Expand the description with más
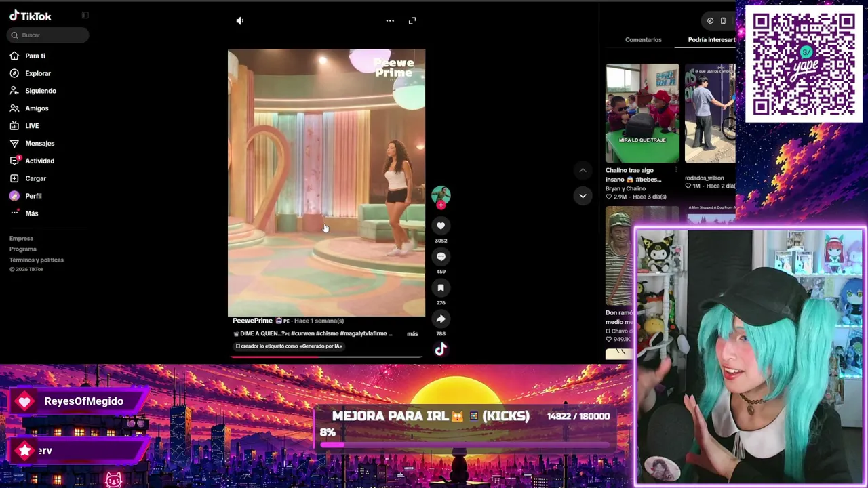The height and width of the screenshot is (488, 868). coord(412,333)
